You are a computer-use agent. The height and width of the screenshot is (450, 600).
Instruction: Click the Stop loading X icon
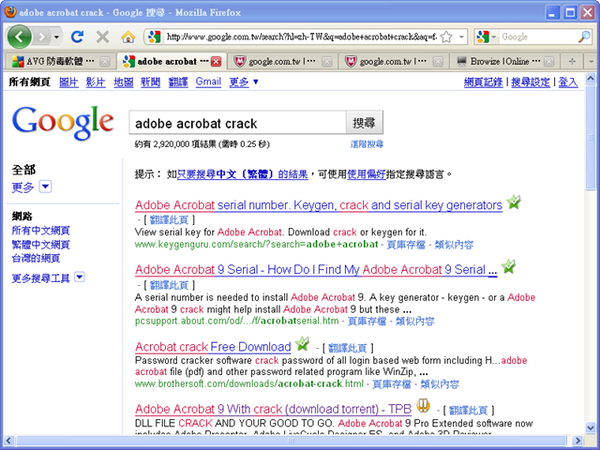[x=102, y=37]
